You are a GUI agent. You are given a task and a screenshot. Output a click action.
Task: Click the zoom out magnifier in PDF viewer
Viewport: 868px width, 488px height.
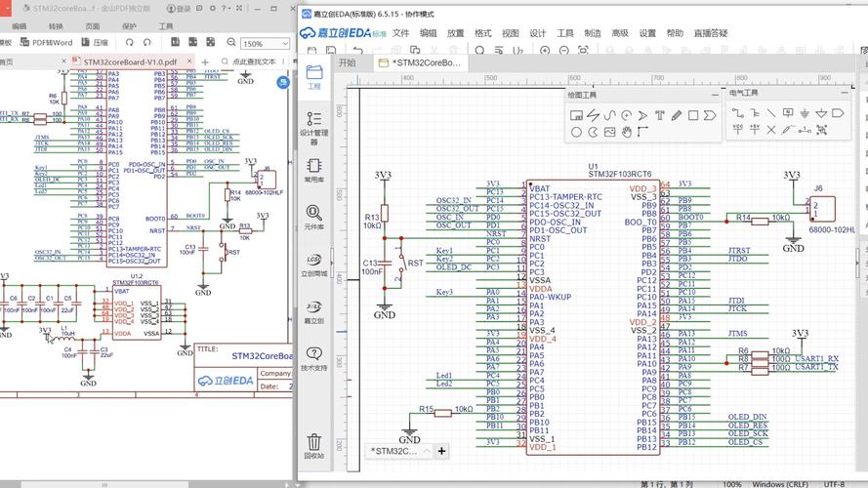click(x=230, y=43)
